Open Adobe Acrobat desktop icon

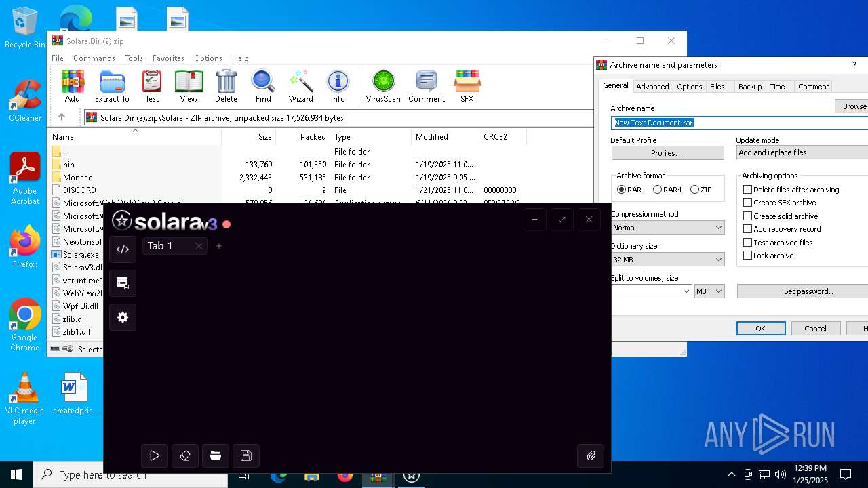[24, 178]
